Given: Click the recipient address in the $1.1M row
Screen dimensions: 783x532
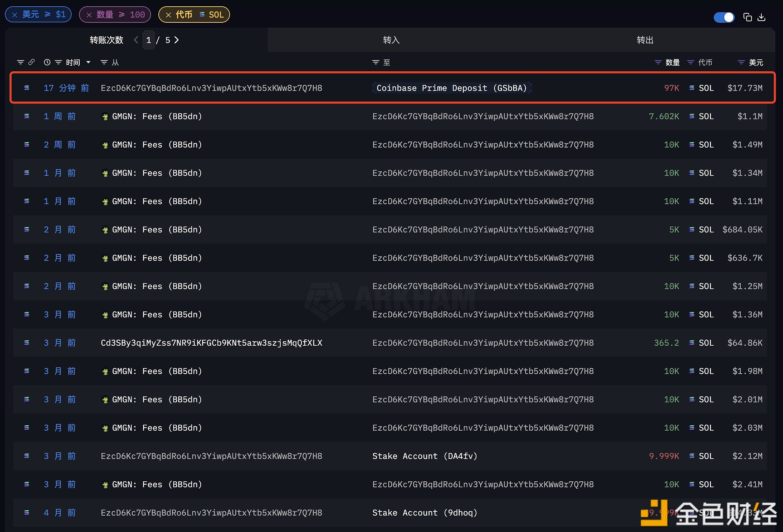Looking at the screenshot, I should click(483, 116).
